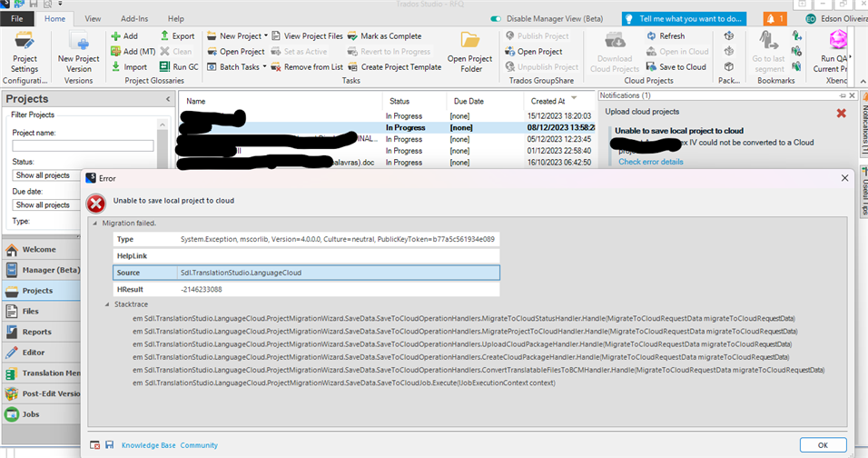This screenshot has height=458, width=868.
Task: Click Open Project in Tasks group
Action: coord(236,52)
